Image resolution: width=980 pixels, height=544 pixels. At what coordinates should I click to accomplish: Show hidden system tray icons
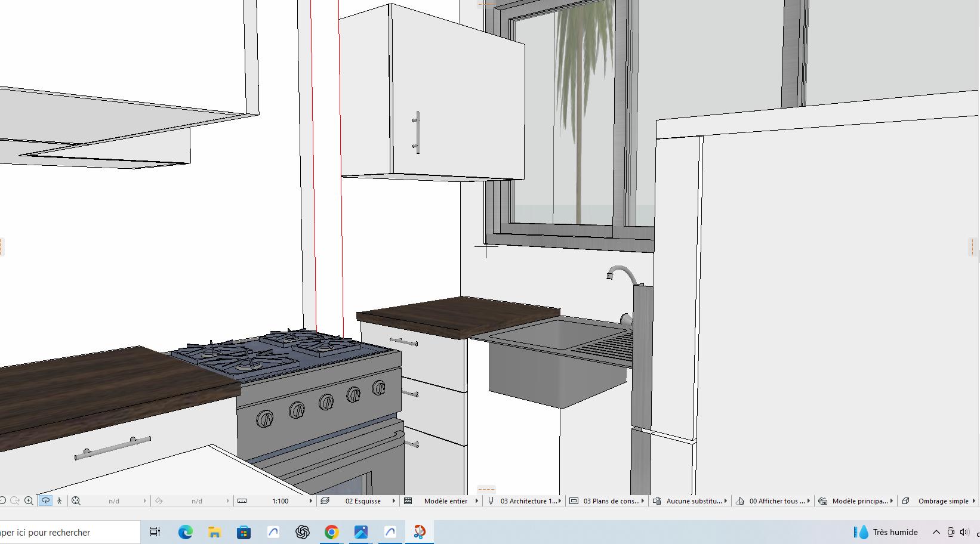[x=936, y=532]
